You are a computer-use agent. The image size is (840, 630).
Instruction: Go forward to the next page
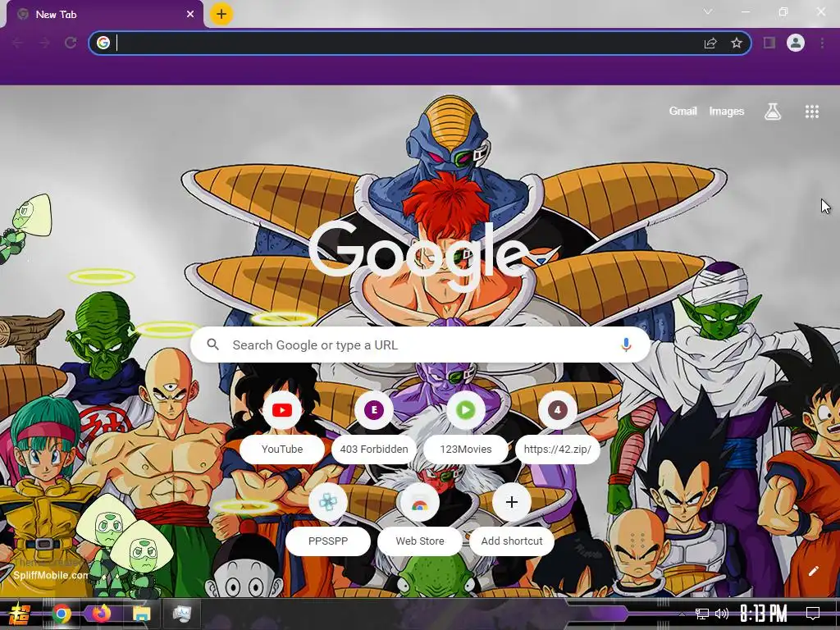click(44, 43)
